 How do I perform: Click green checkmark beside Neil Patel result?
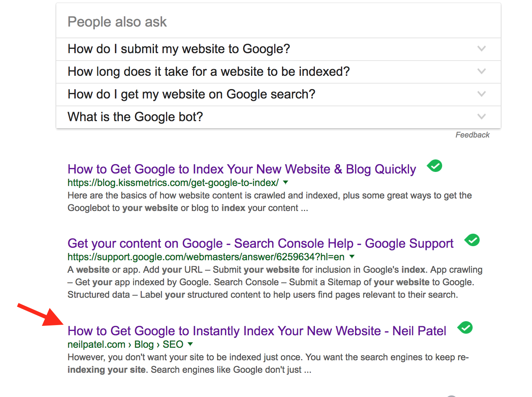click(465, 327)
